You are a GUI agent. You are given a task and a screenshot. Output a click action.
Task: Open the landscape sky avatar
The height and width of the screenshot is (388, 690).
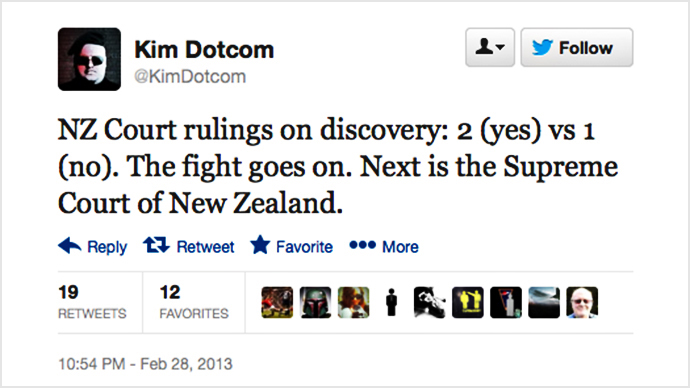click(544, 303)
